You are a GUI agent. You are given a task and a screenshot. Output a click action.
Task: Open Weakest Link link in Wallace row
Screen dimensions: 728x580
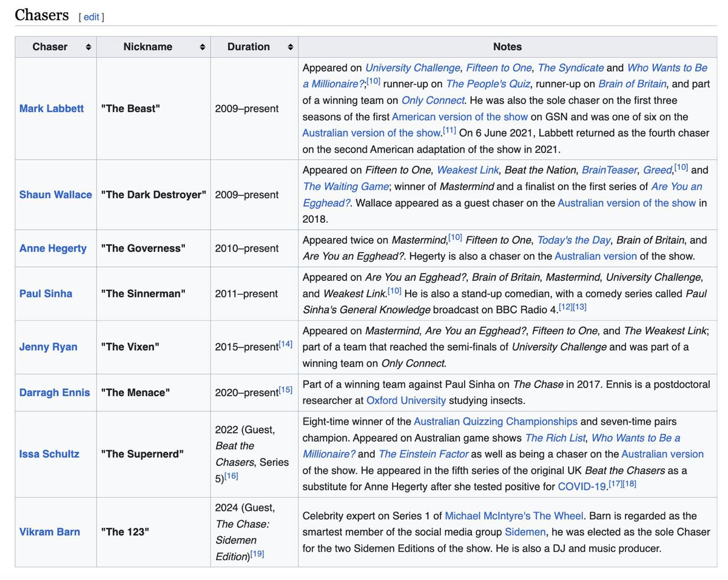pyautogui.click(x=467, y=170)
